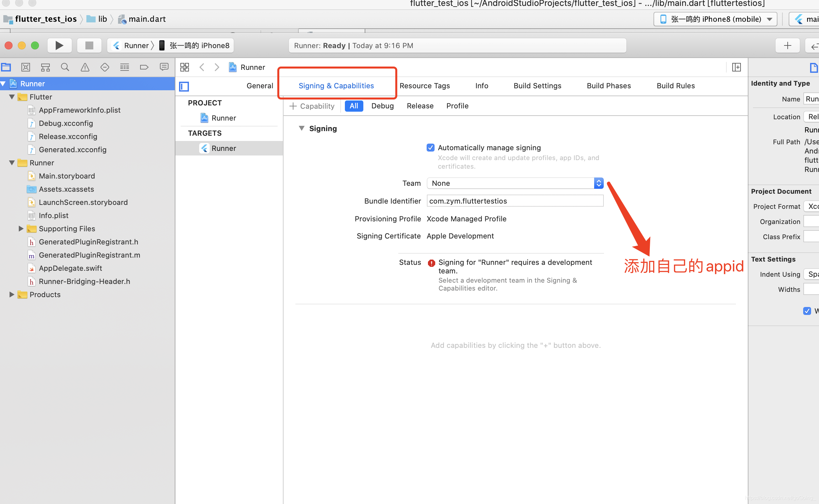Select the File inspector icon
The image size is (819, 504).
click(x=814, y=68)
